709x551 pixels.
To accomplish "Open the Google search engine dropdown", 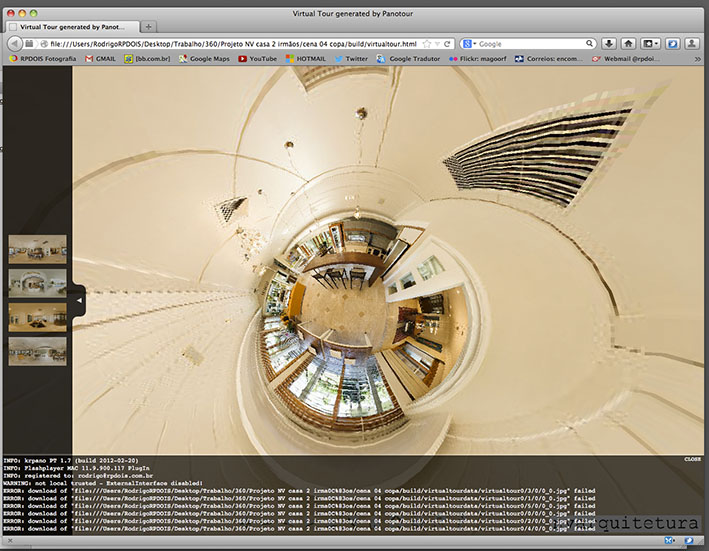I will point(471,44).
